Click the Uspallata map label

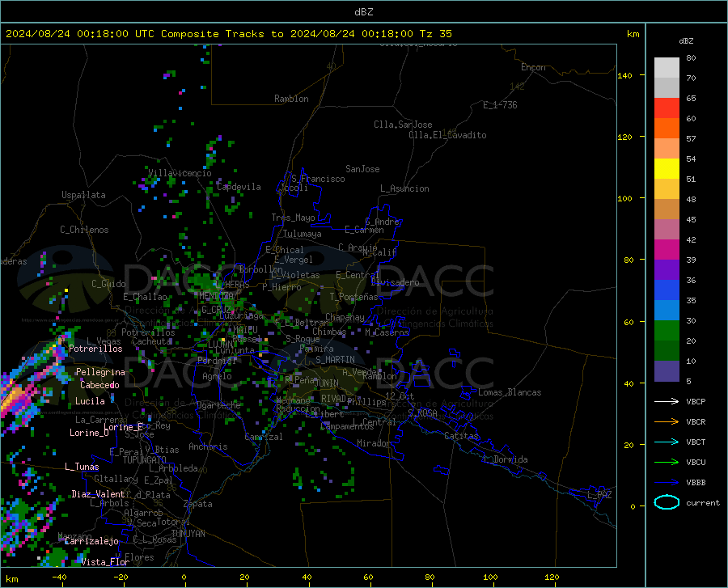click(83, 195)
